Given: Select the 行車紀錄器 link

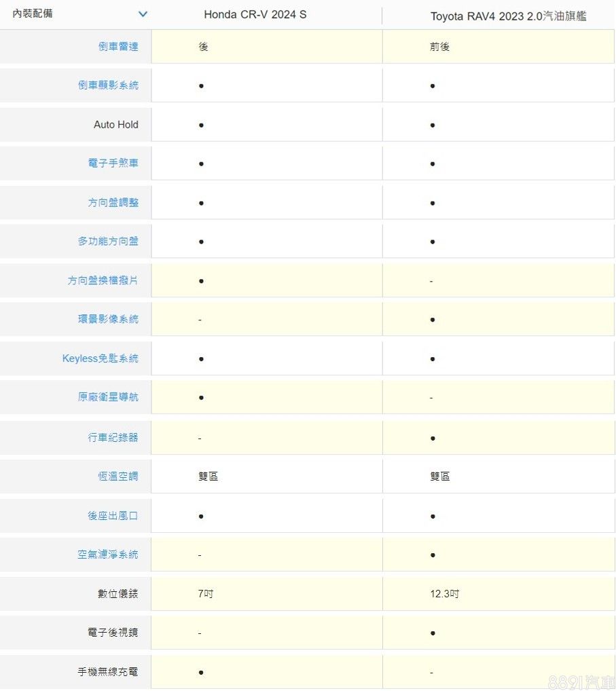Looking at the screenshot, I should 113,438.
